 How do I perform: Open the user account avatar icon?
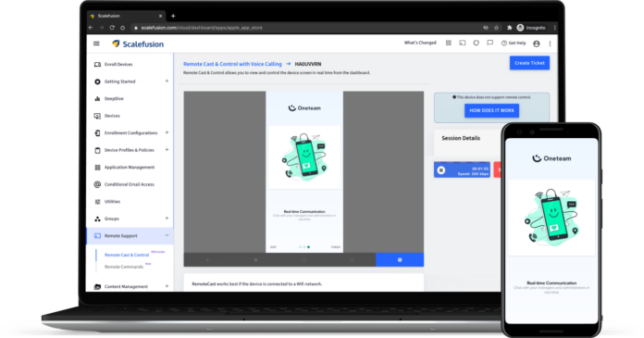tap(537, 44)
